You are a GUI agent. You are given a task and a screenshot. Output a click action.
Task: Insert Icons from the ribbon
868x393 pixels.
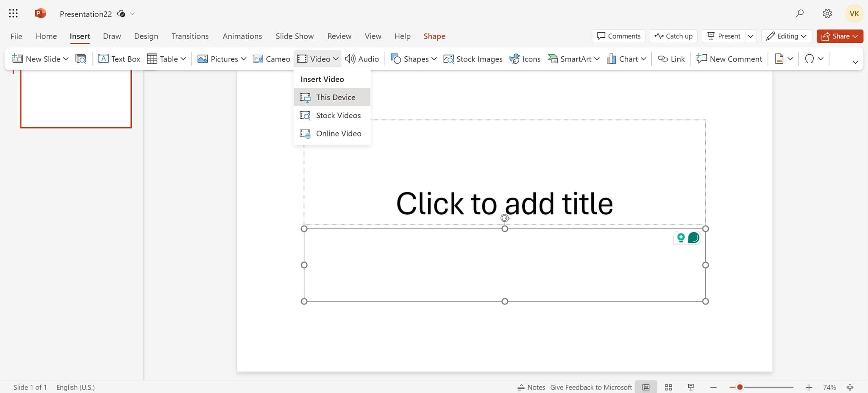pyautogui.click(x=525, y=59)
